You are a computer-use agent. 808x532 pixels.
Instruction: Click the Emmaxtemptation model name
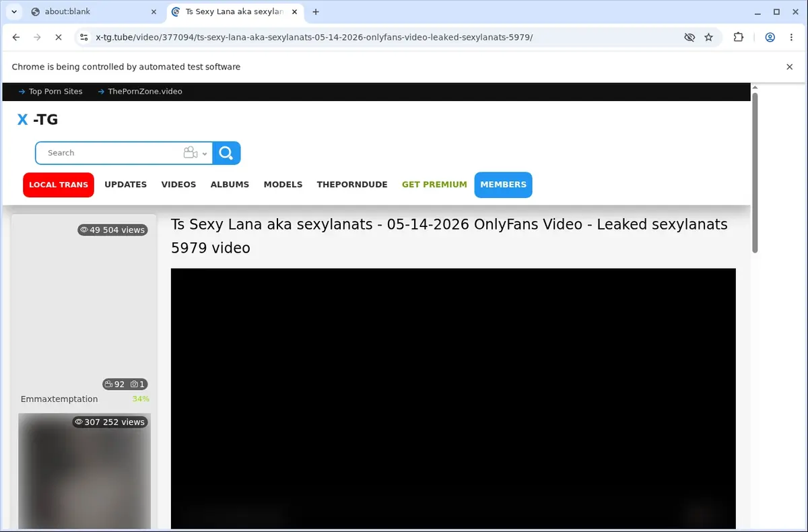(x=59, y=399)
